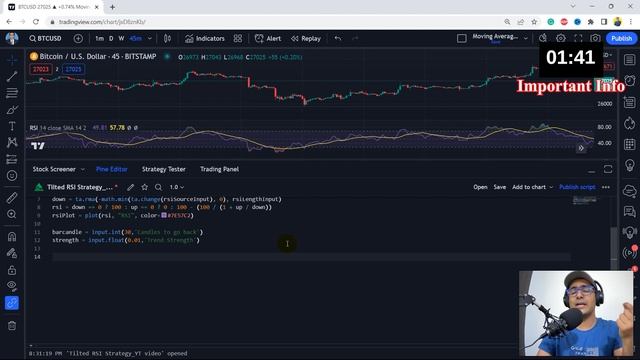Viewport: 640px width, 360px height.
Task: Maximize the bottom panel
Action: coord(608,169)
